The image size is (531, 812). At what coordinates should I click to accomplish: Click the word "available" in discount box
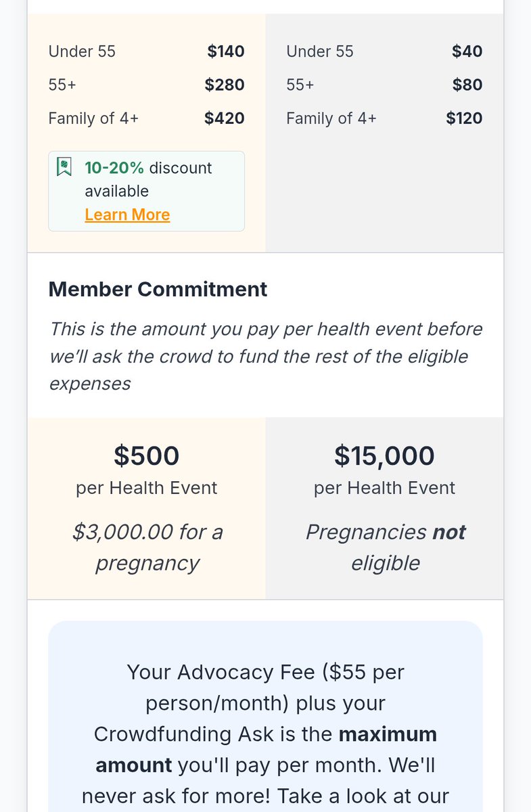coord(116,191)
